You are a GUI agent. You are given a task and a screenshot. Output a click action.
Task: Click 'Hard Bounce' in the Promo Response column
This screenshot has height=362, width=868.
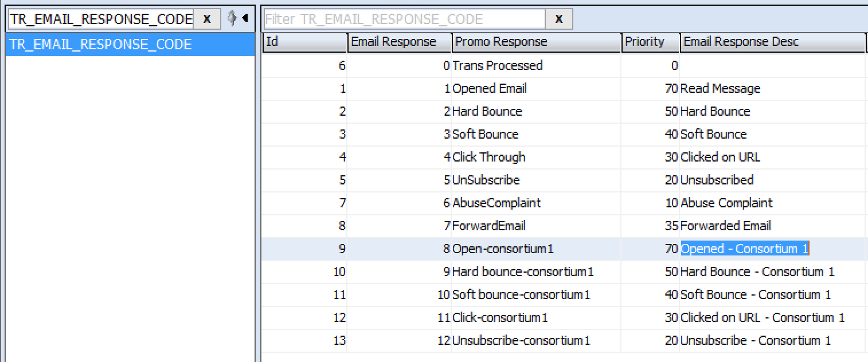[536, 112]
